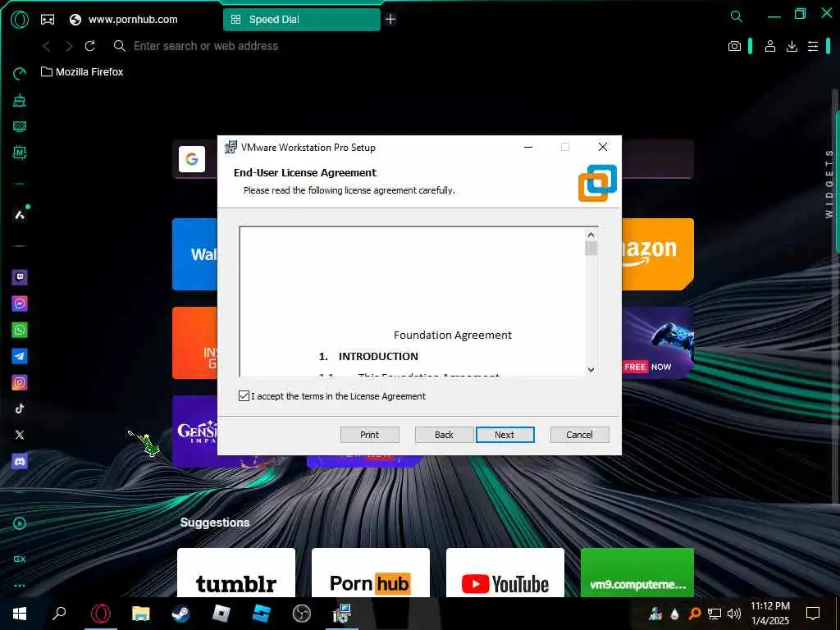Open the FREE NOW game controller tile
The image size is (840, 630).
coord(658,343)
